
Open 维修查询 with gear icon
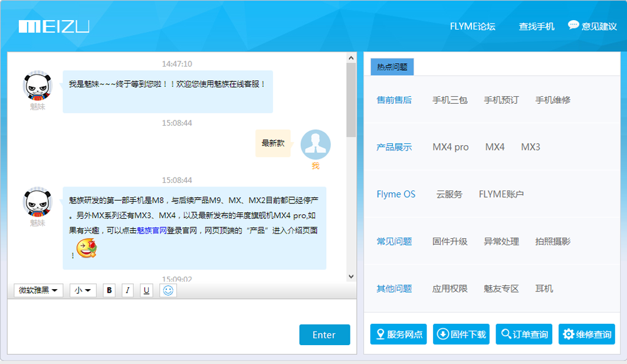[587, 335]
